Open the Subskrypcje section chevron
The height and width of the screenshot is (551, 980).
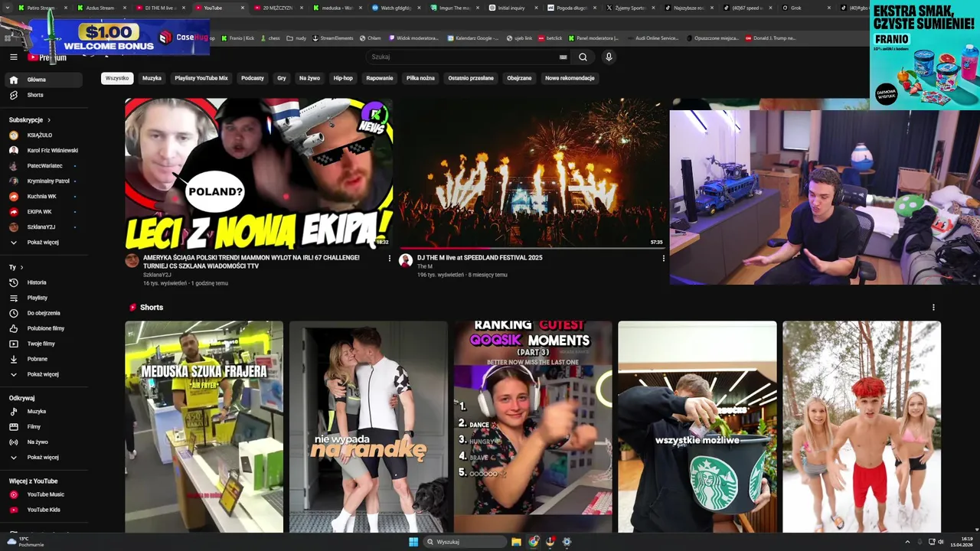point(49,120)
